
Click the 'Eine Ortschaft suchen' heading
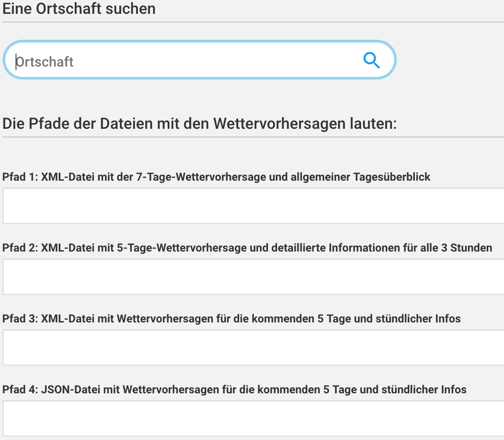click(79, 9)
